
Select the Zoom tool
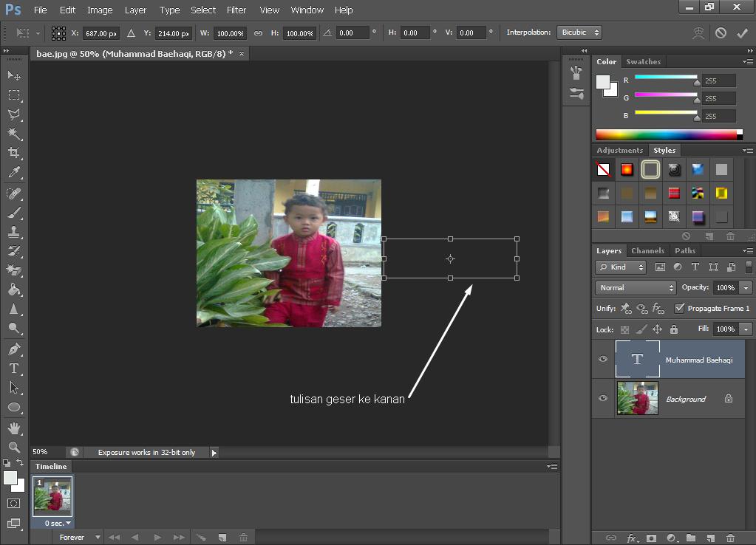pos(14,447)
